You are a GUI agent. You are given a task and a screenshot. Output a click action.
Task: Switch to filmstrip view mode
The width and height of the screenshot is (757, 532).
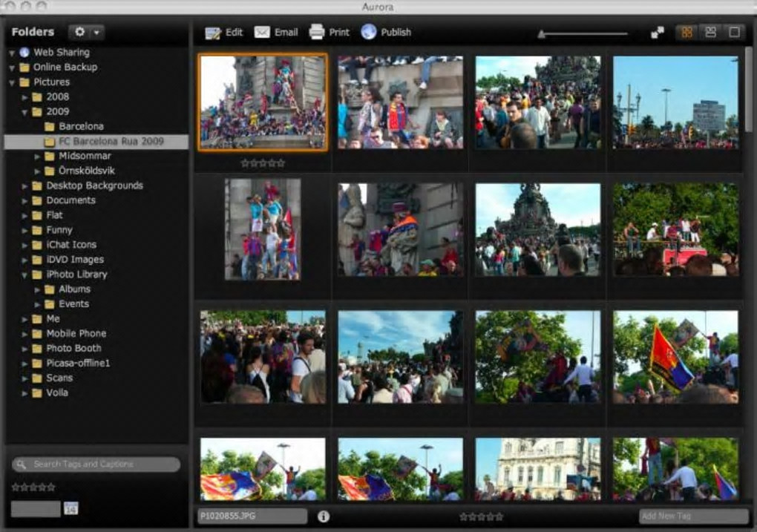pos(710,33)
